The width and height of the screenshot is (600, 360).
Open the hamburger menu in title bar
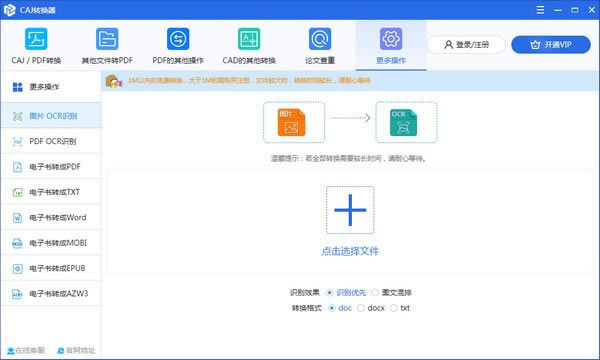540,10
